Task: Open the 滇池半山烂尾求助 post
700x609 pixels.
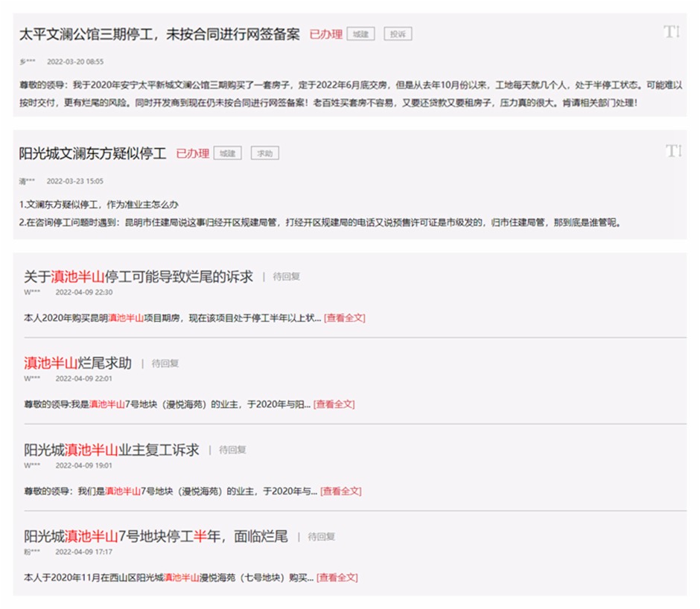Action: point(77,363)
